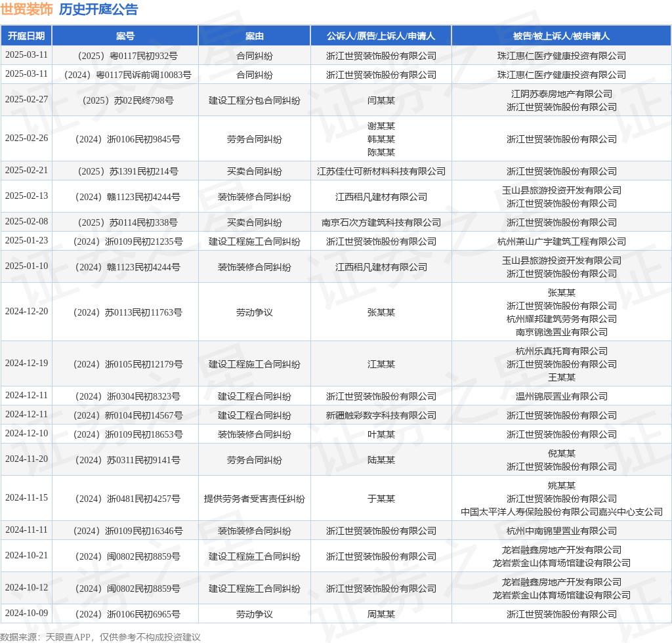Click defendant 南京锦逸置业有限公司

[x=562, y=332]
